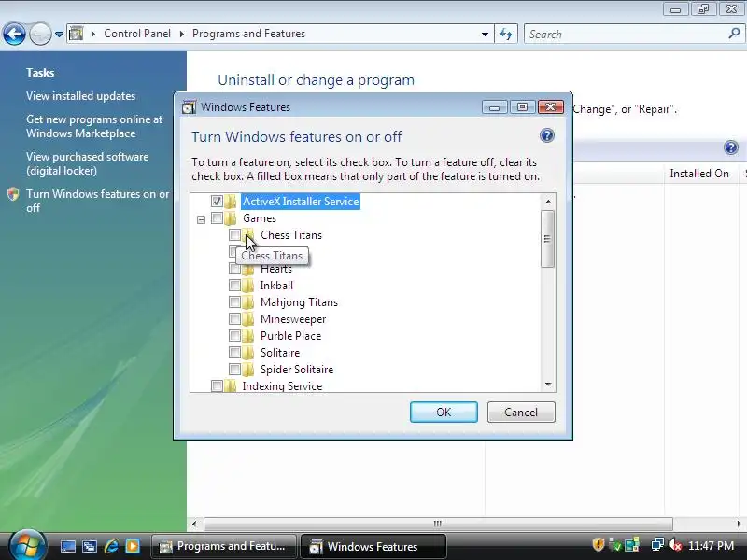Tick the Mahjong Titans checkbox

point(234,301)
